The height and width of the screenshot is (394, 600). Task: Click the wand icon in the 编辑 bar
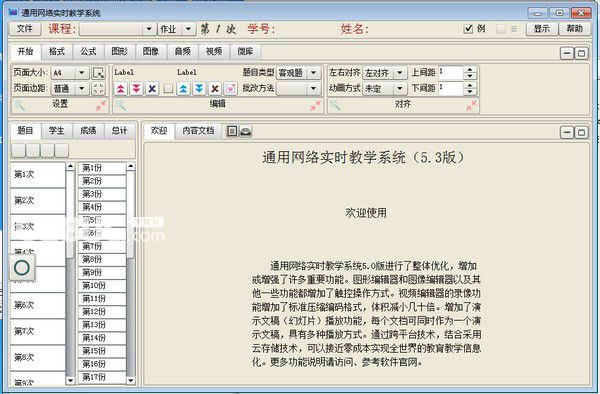click(x=120, y=105)
